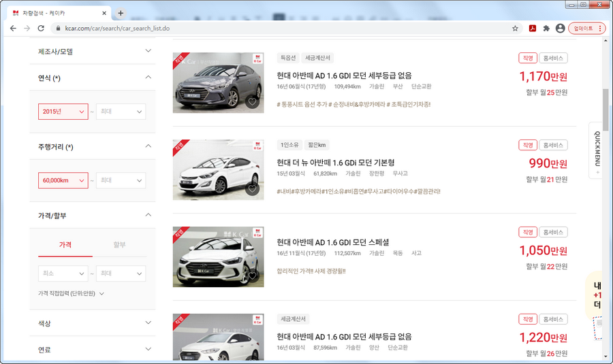Click the 1,170만원 price
This screenshot has height=364, width=613.
pos(543,76)
